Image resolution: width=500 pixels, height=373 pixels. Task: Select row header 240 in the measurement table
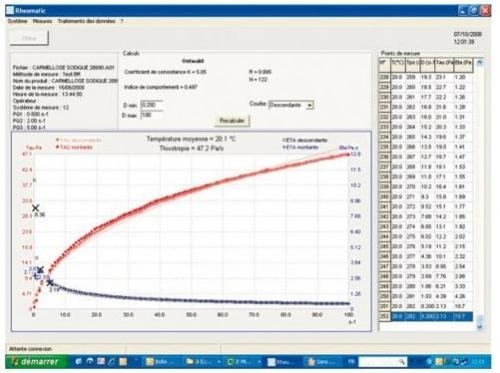click(x=385, y=197)
